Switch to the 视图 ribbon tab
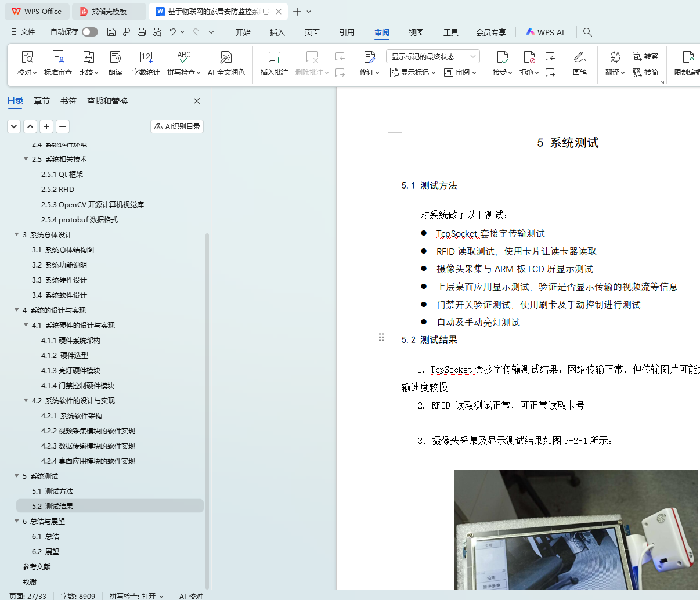Viewport: 700px width, 600px height. click(416, 32)
